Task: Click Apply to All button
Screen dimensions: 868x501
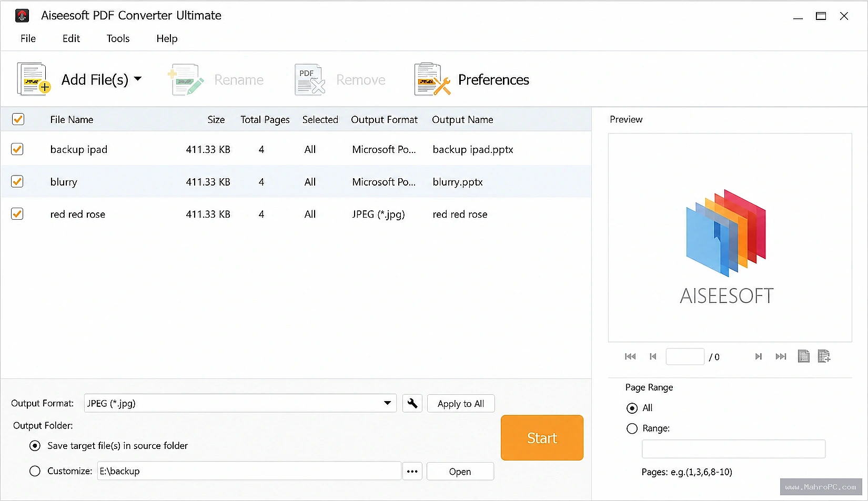Action: pyautogui.click(x=461, y=404)
